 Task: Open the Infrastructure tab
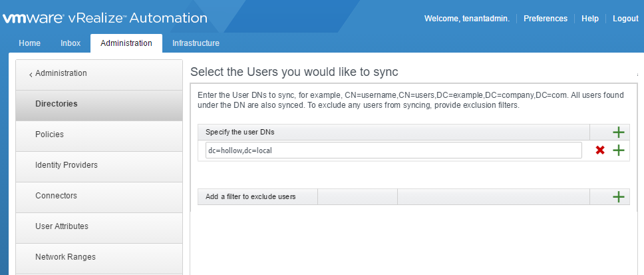pyautogui.click(x=196, y=43)
